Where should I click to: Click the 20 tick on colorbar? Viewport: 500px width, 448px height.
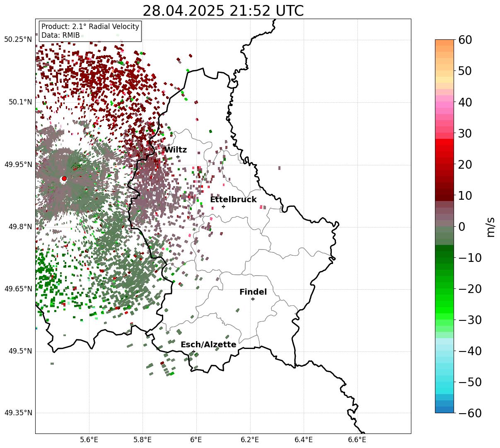click(466, 165)
